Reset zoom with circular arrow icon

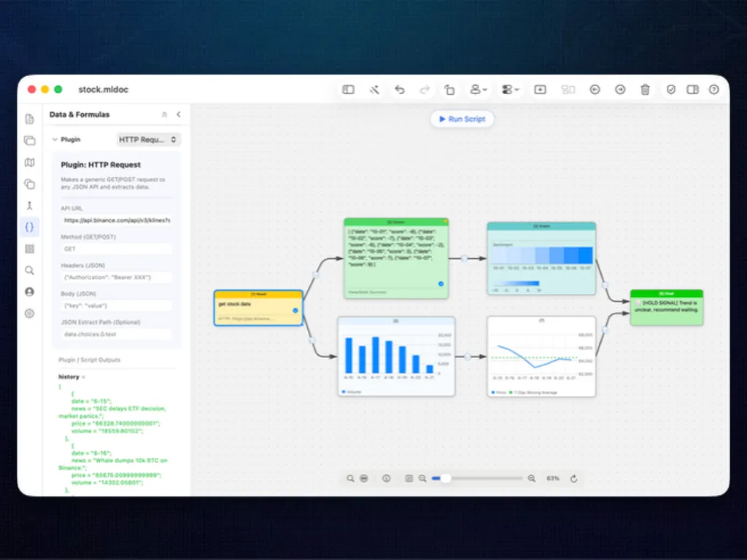point(574,478)
